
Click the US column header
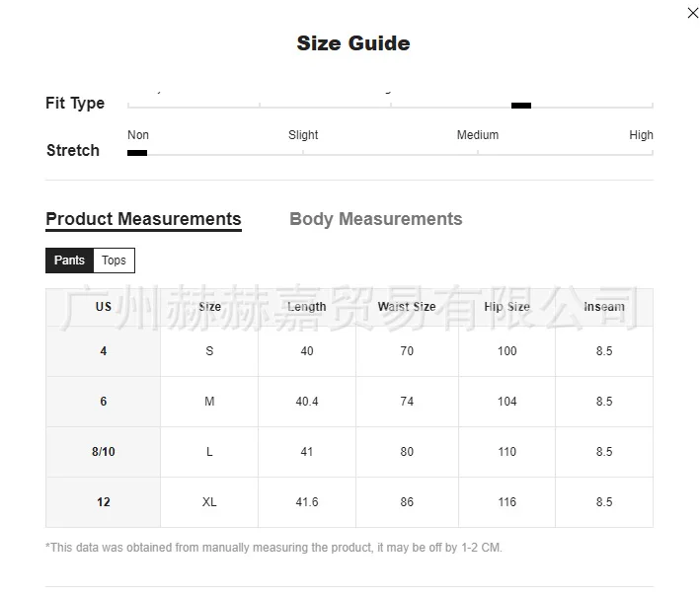pyautogui.click(x=104, y=307)
